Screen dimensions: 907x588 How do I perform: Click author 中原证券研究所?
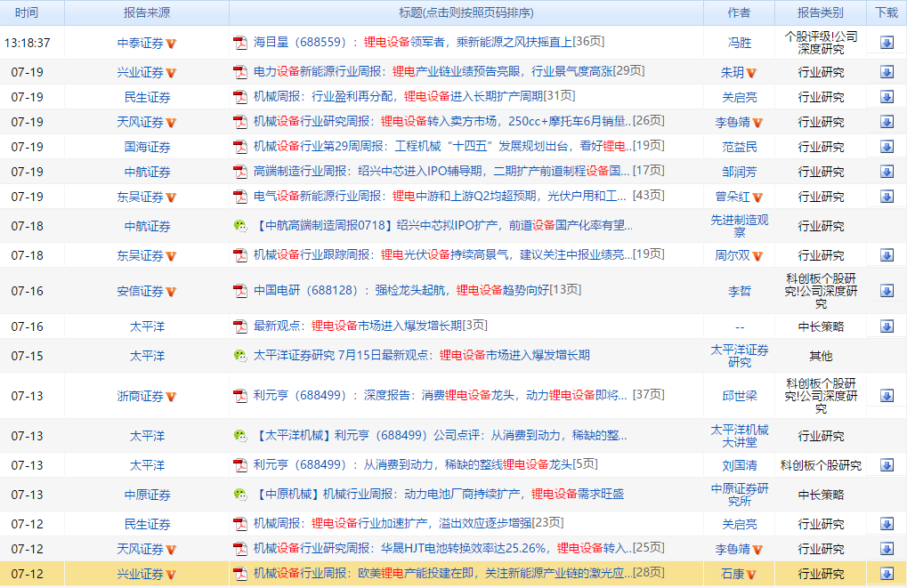[x=740, y=495]
